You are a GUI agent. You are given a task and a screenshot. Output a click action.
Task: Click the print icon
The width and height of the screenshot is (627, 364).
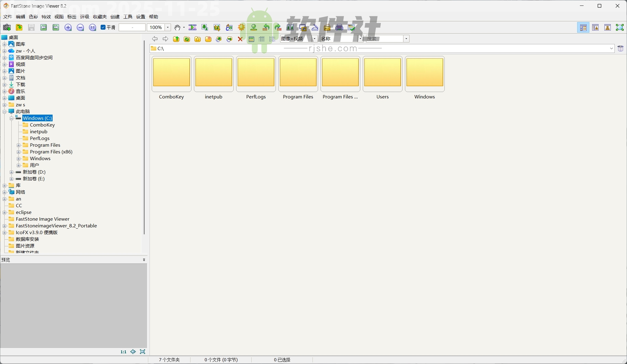click(x=339, y=28)
